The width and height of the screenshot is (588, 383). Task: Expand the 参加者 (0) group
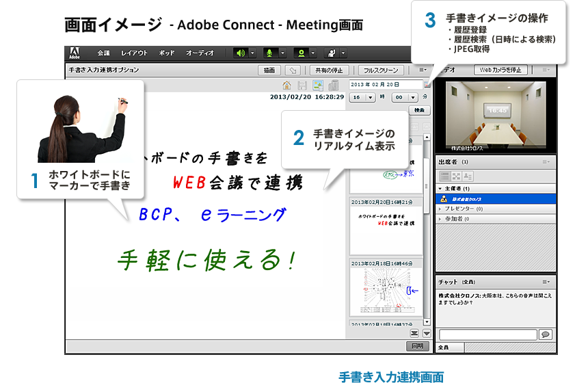(440, 219)
